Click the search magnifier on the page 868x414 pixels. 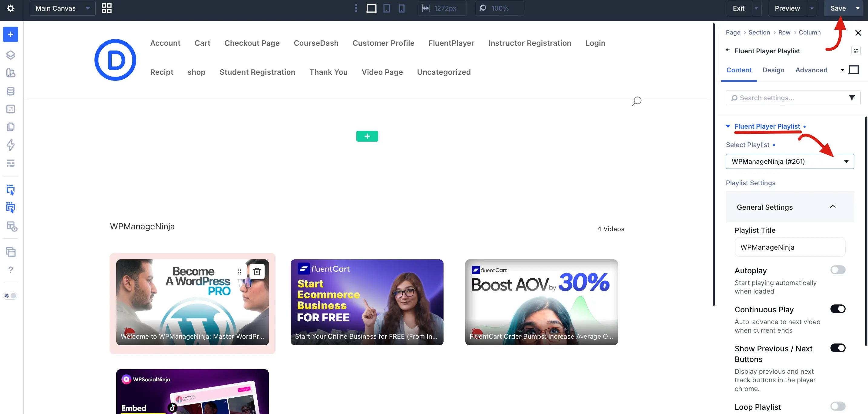[x=636, y=101]
